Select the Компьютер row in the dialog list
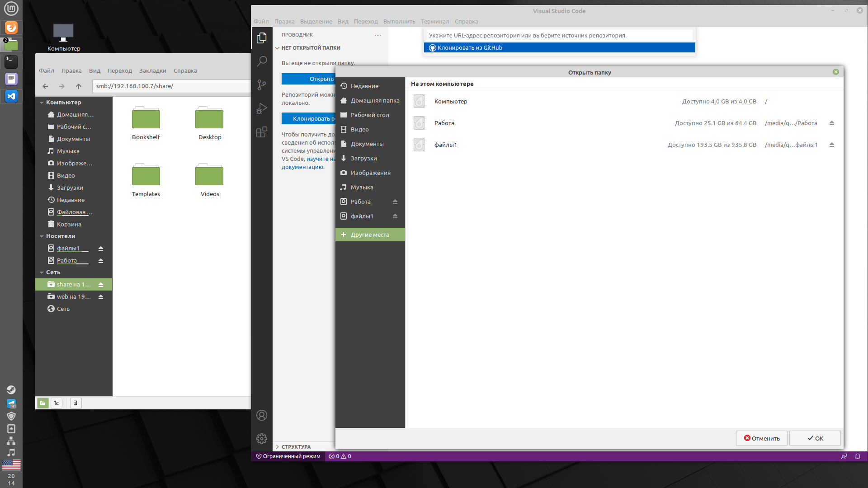The image size is (868, 488). [624, 101]
